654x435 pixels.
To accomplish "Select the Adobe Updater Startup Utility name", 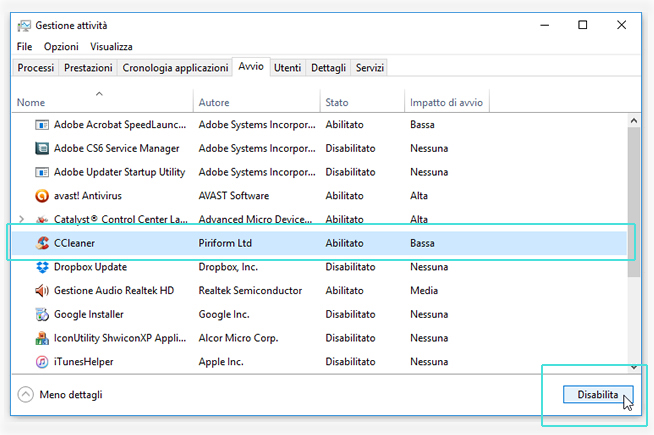I will [x=119, y=172].
